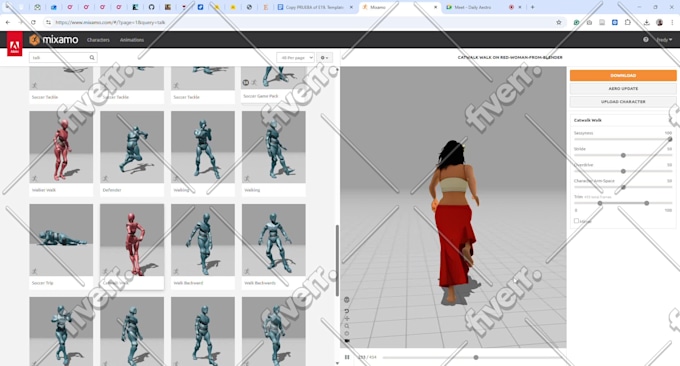Click the browser profile avatar icon
The width and height of the screenshot is (680, 366).
(660, 22)
